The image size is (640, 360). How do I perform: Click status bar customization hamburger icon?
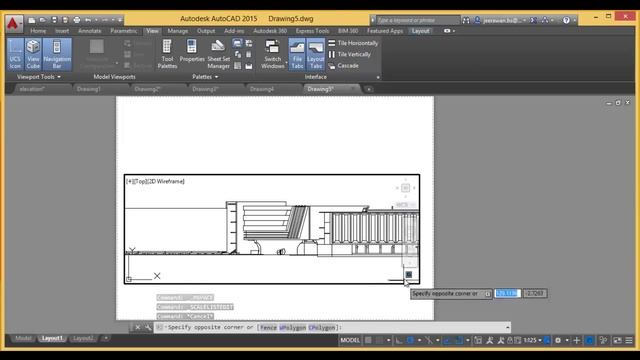[629, 340]
